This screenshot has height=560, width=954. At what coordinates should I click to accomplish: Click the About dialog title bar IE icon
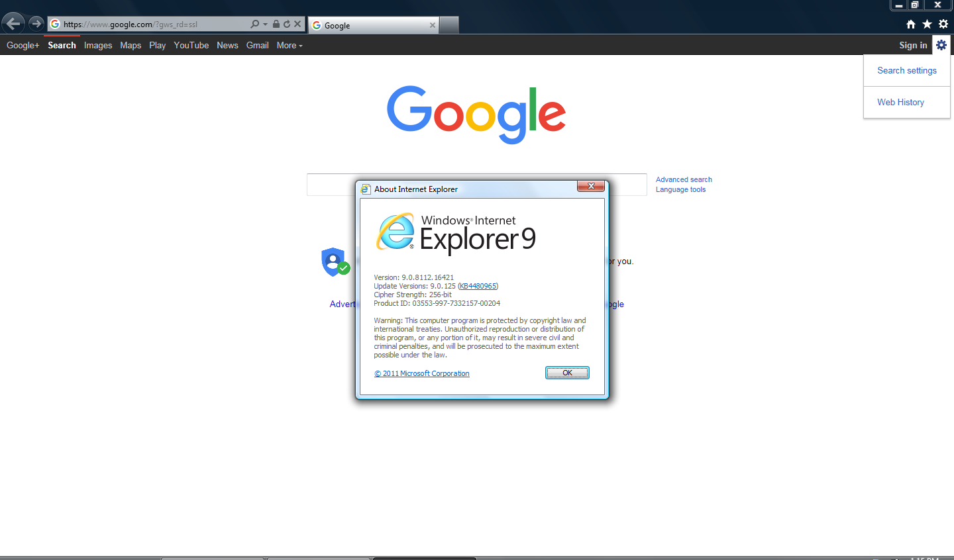365,189
